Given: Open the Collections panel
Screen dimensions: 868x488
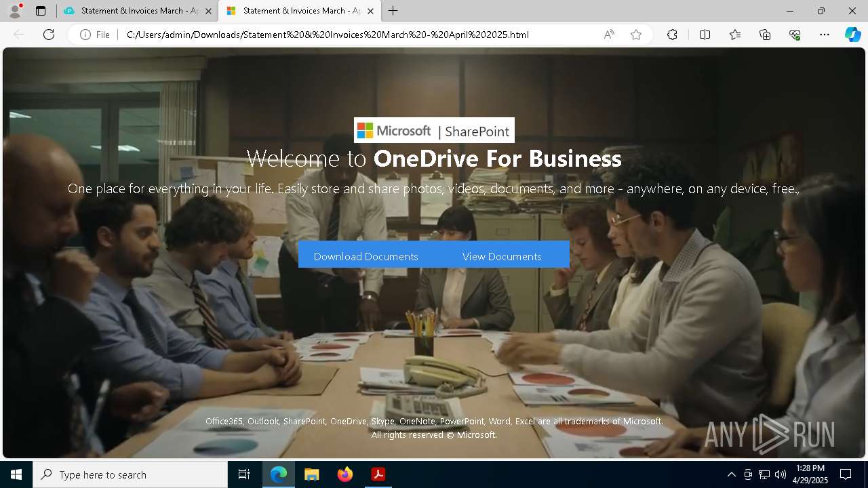Looking at the screenshot, I should click(x=765, y=35).
